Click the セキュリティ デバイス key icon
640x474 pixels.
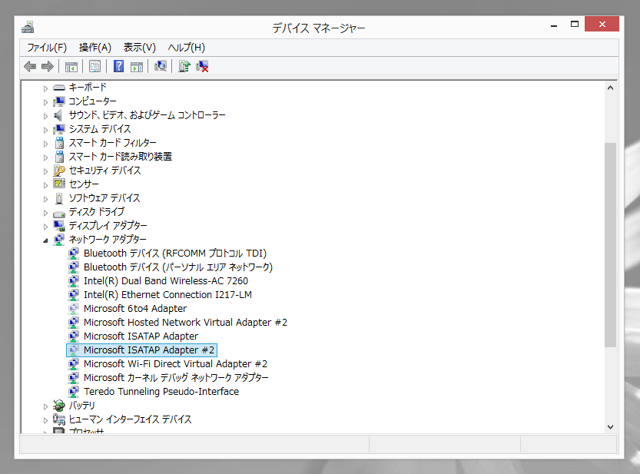pyautogui.click(x=59, y=171)
